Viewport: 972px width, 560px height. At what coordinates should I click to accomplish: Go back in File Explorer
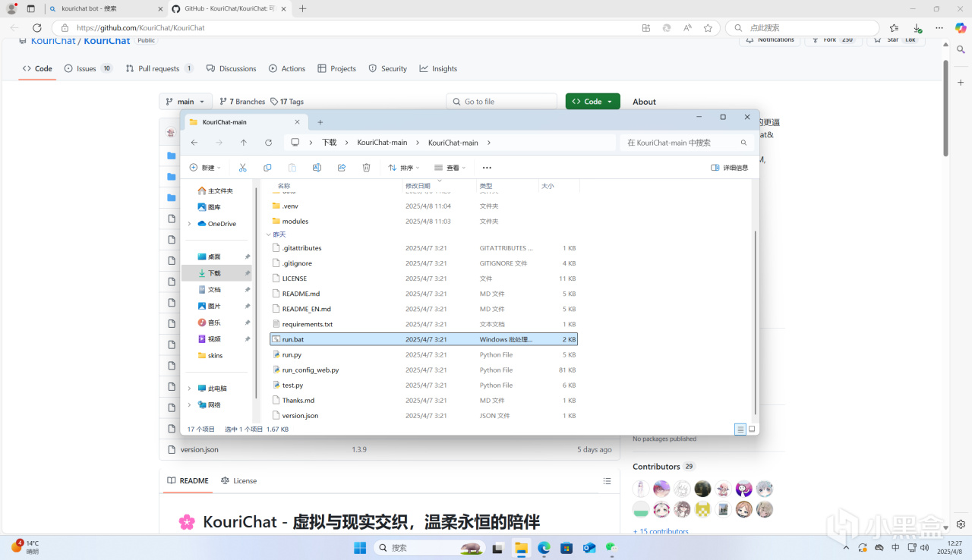194,143
